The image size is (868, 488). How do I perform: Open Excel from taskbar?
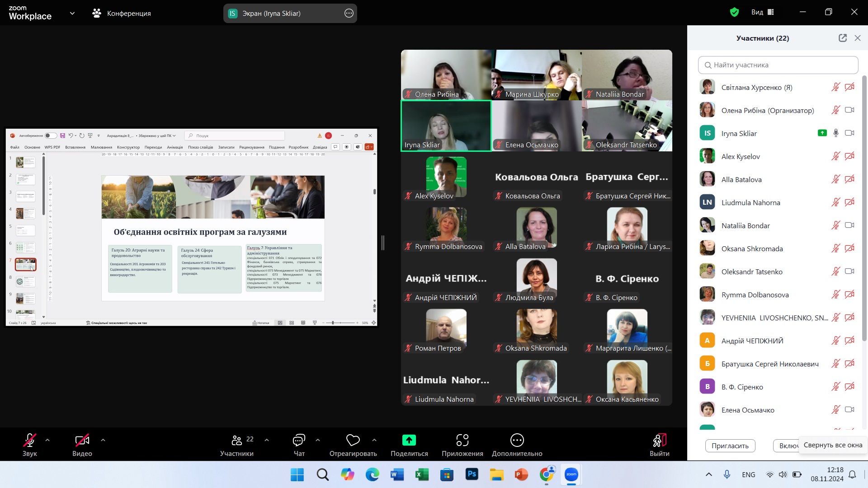[422, 474]
